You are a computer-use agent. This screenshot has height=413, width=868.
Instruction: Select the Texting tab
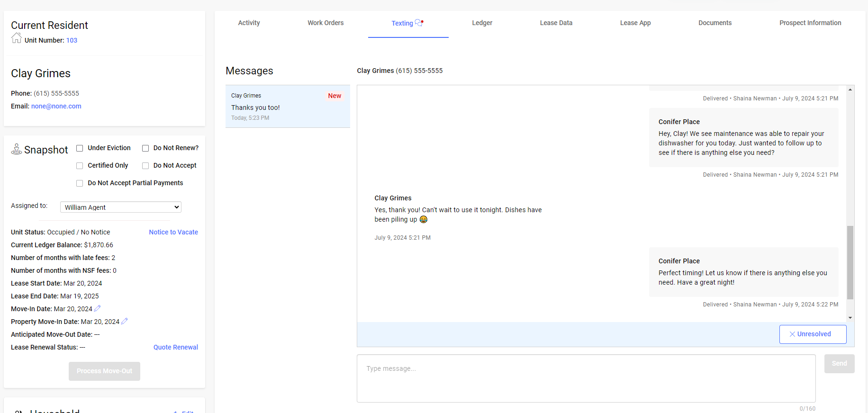point(408,23)
